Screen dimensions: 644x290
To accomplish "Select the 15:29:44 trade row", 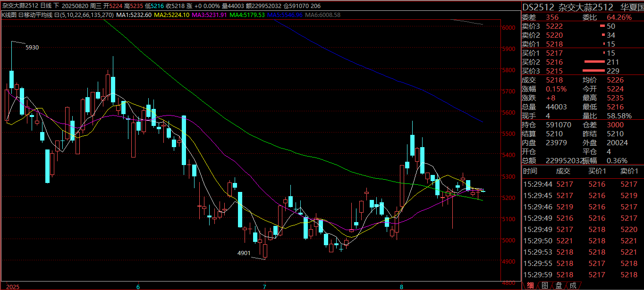I will [581, 184].
